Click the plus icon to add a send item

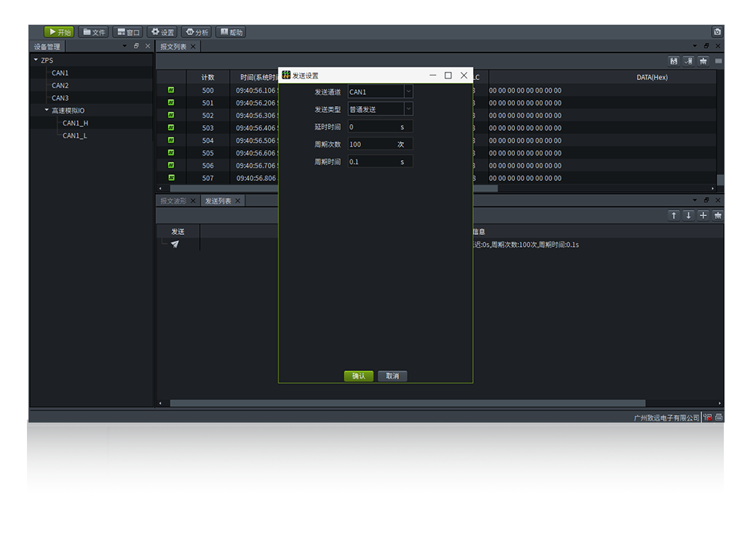coord(703,215)
